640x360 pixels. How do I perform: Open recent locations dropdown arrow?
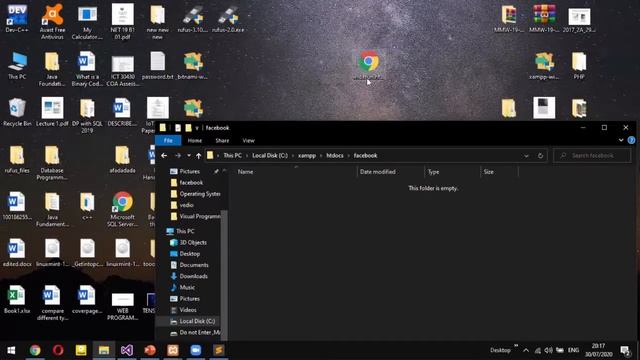189,156
